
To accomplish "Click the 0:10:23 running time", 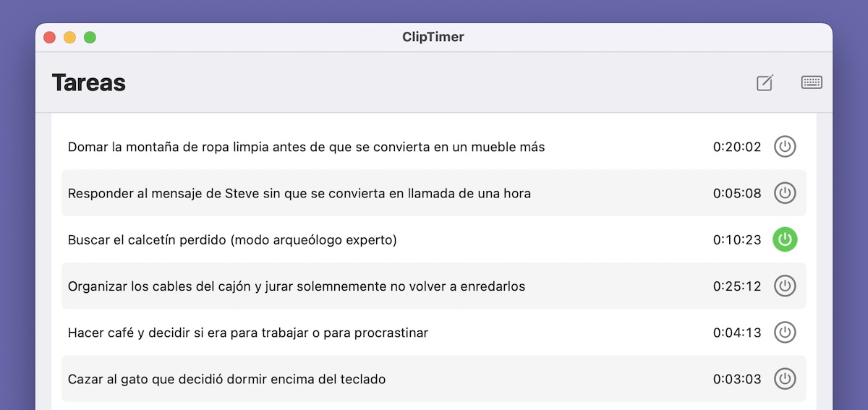I will point(737,239).
